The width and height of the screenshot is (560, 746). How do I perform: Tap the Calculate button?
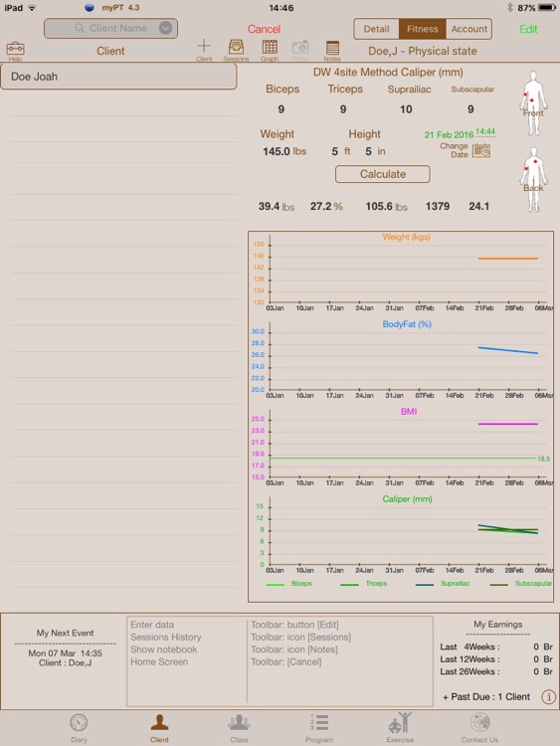[383, 174]
